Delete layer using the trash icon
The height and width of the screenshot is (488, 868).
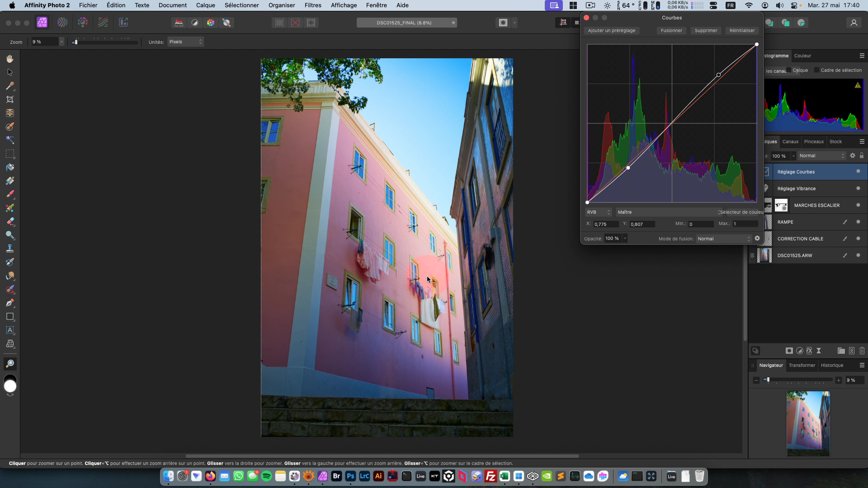point(862,351)
